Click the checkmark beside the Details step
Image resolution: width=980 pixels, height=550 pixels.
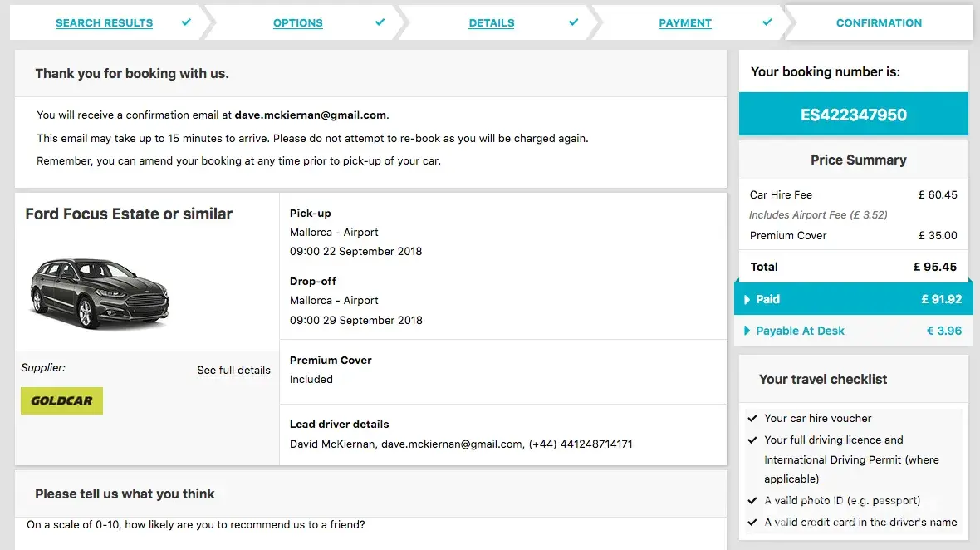(573, 22)
